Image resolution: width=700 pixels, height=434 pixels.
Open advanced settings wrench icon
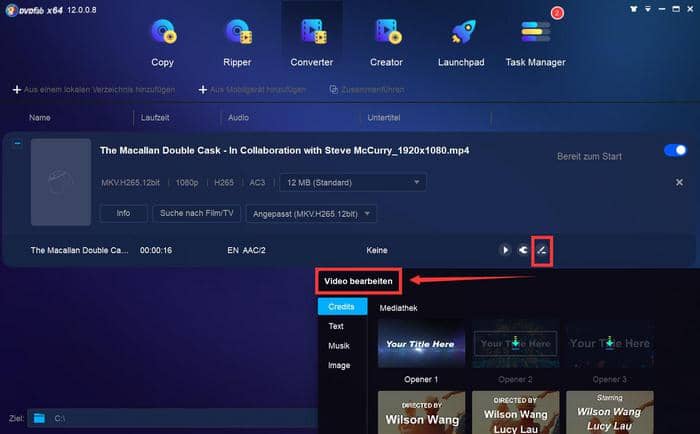523,250
